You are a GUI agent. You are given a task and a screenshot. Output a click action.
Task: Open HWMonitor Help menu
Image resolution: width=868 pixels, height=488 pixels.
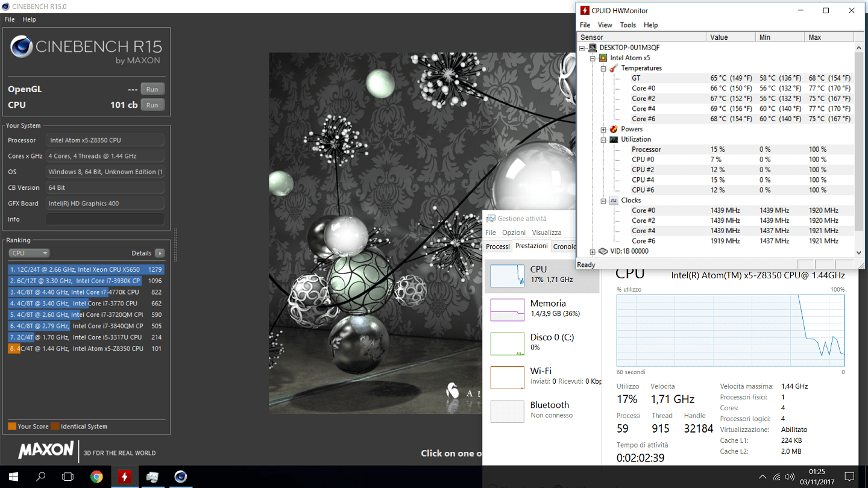click(651, 25)
